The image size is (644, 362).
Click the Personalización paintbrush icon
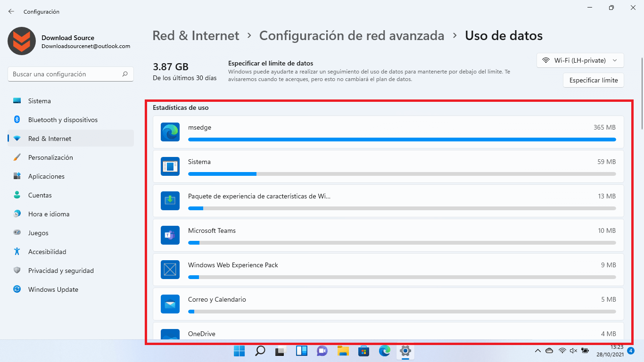17,157
